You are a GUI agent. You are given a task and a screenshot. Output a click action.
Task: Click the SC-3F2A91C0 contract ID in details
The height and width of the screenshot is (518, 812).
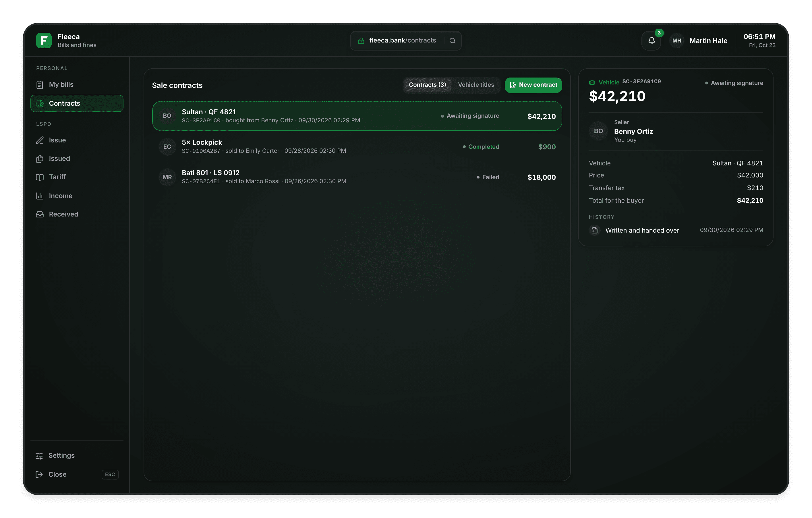[641, 82]
